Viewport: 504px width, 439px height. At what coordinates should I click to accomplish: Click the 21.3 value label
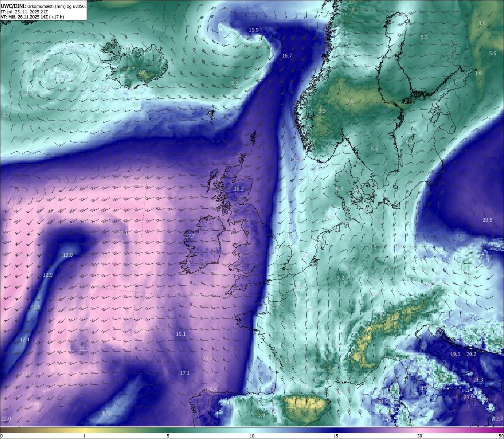[x=478, y=380]
